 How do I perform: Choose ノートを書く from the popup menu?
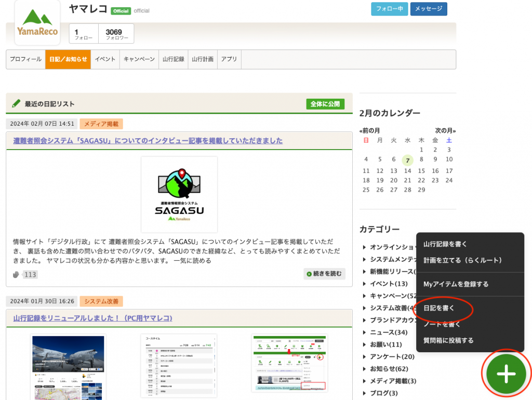(442, 324)
